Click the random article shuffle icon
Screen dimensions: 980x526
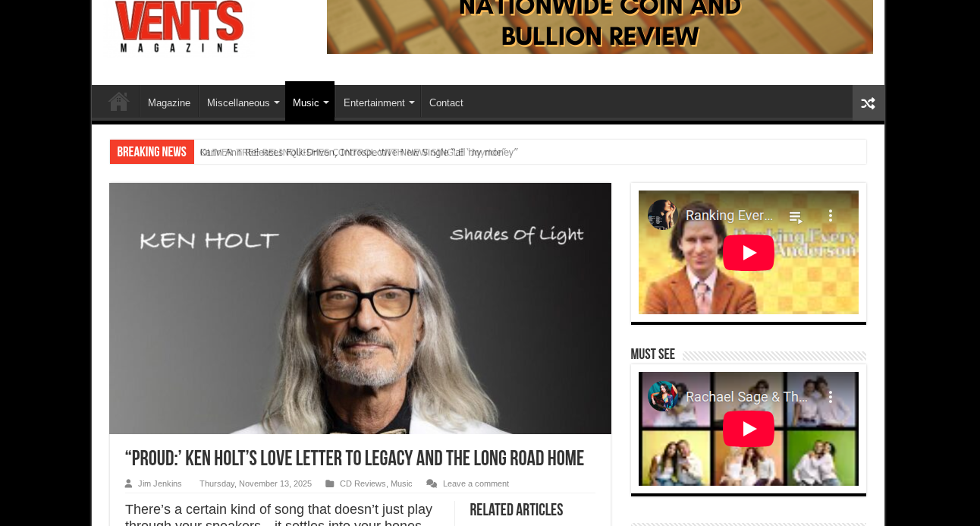pyautogui.click(x=868, y=103)
